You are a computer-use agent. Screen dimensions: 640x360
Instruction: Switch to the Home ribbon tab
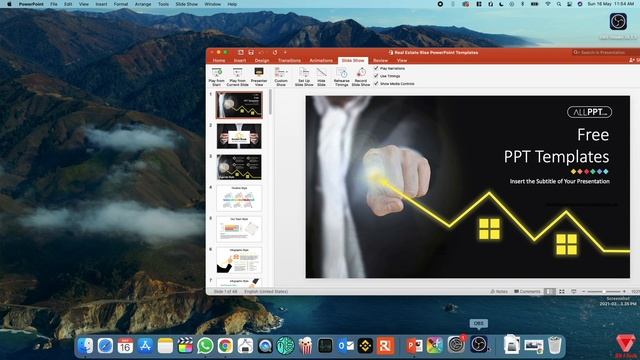(219, 60)
